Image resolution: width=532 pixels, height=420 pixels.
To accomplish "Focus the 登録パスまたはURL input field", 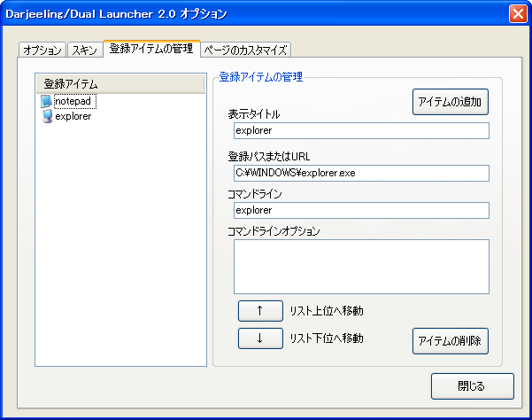I will (361, 173).
